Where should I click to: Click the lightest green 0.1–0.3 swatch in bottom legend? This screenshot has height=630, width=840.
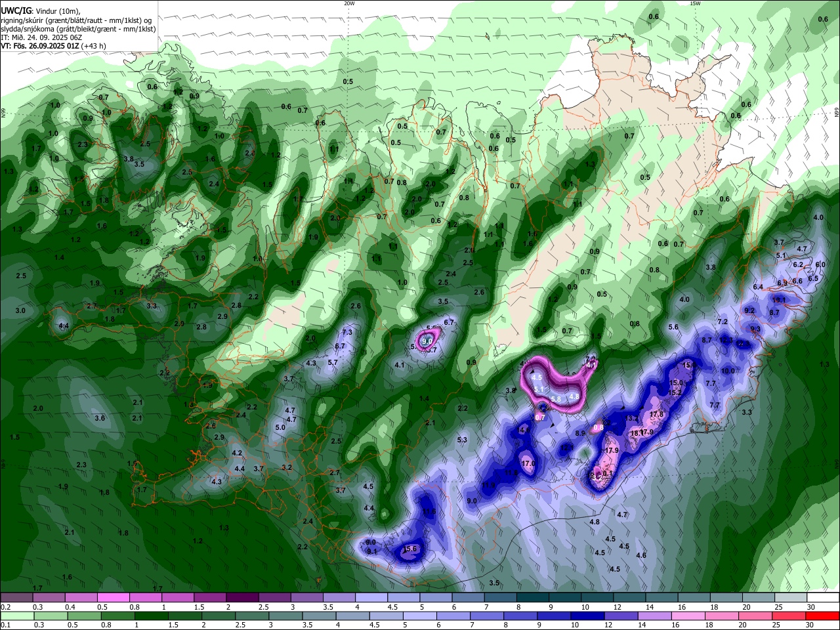(x=16, y=616)
